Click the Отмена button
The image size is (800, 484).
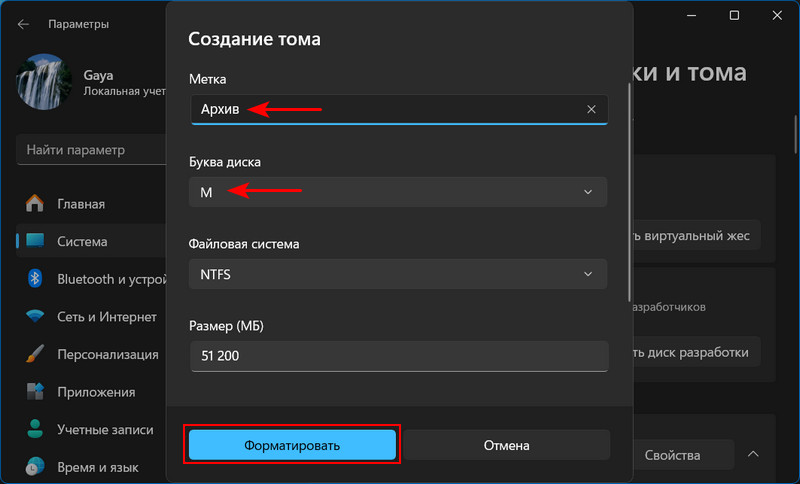click(x=507, y=445)
